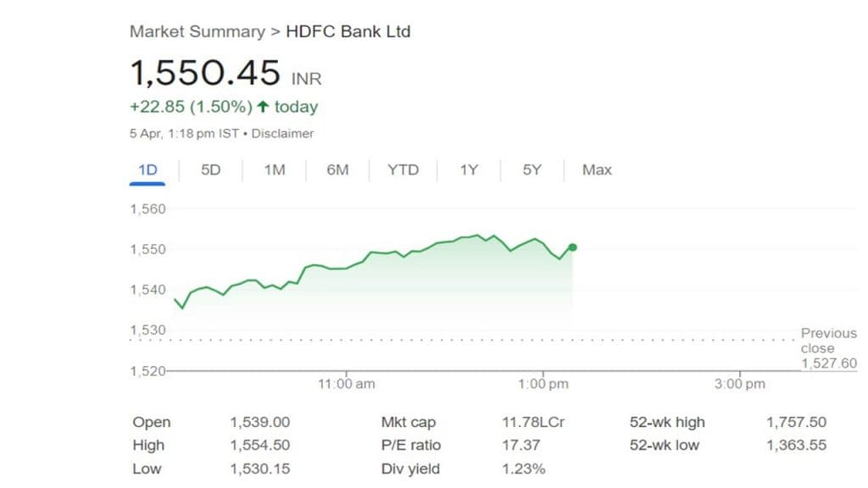
Task: Click the Mkt cap value 11.78LCr
Action: (532, 422)
